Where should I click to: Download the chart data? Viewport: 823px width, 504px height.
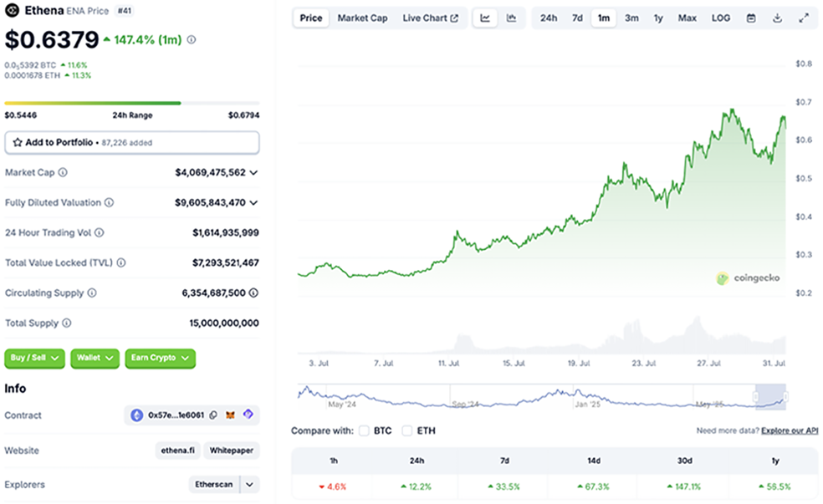coord(777,18)
